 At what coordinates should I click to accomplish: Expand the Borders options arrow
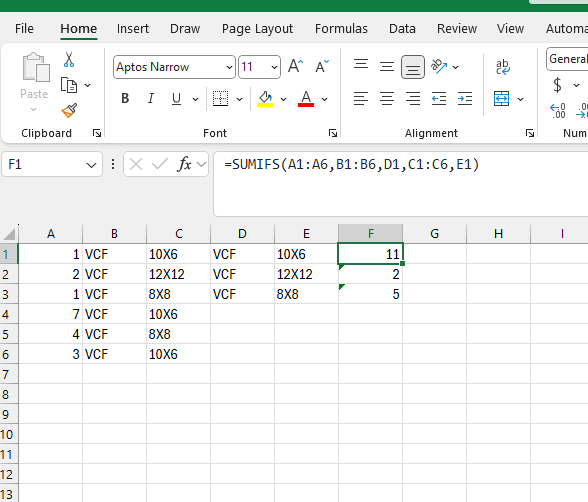[x=239, y=99]
